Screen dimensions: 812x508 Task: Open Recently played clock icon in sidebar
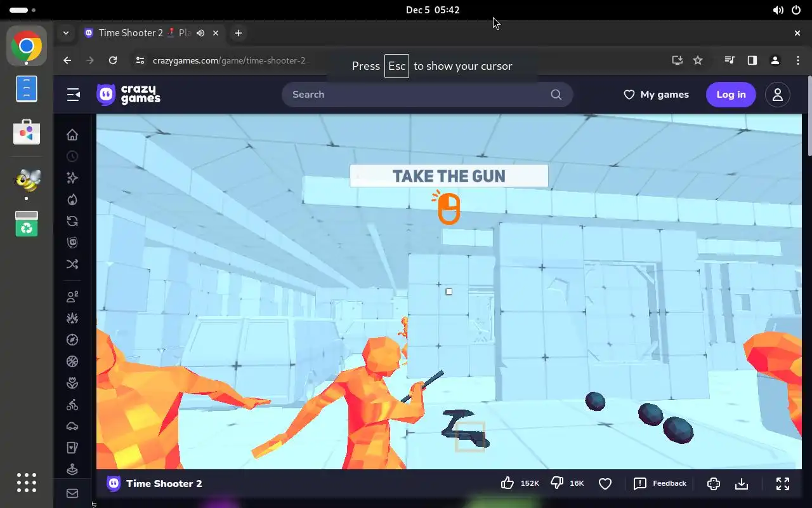[x=72, y=156]
